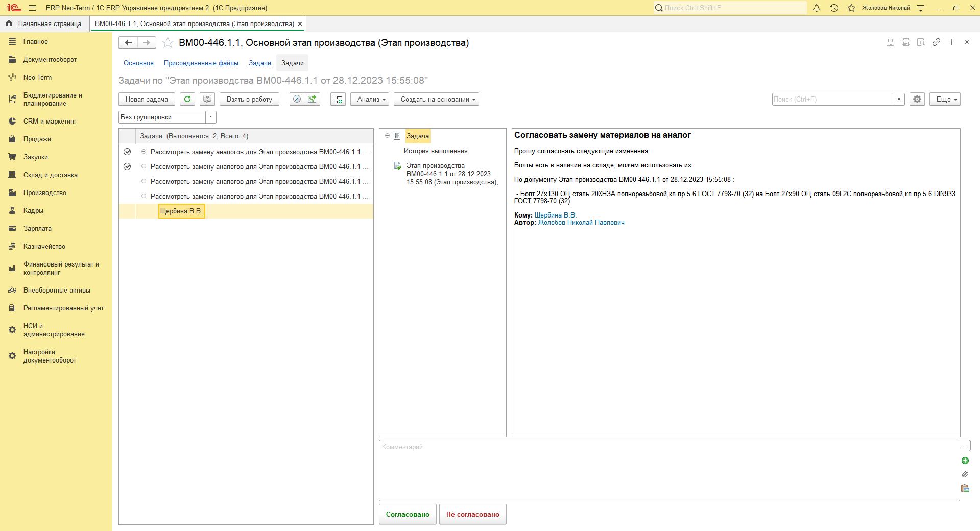This screenshot has width=980, height=531.
Task: Open the Производство section in sidebar
Action: 45,192
